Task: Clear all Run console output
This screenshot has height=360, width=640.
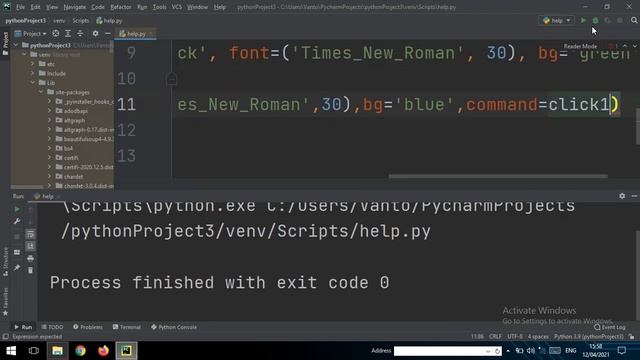Action: (x=30, y=270)
